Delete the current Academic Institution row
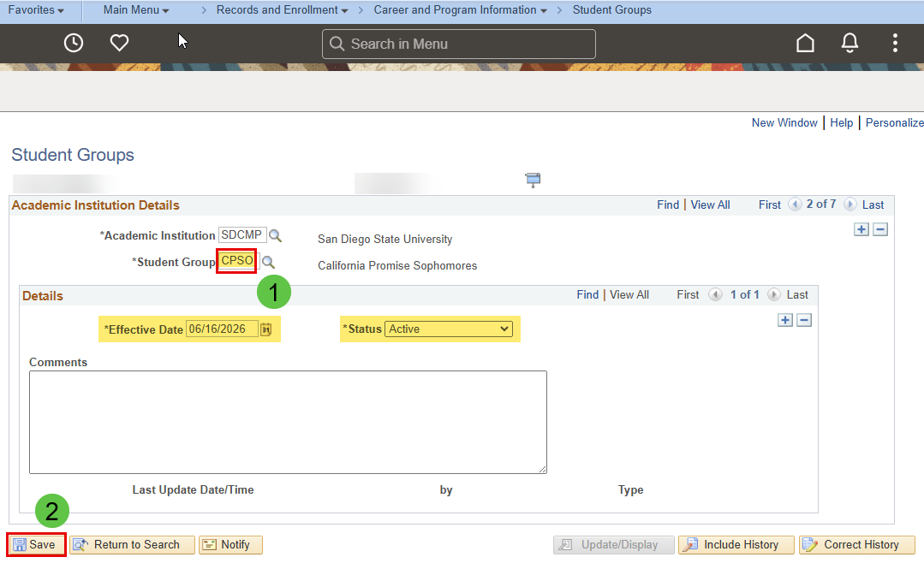The height and width of the screenshot is (569, 924). [x=880, y=229]
